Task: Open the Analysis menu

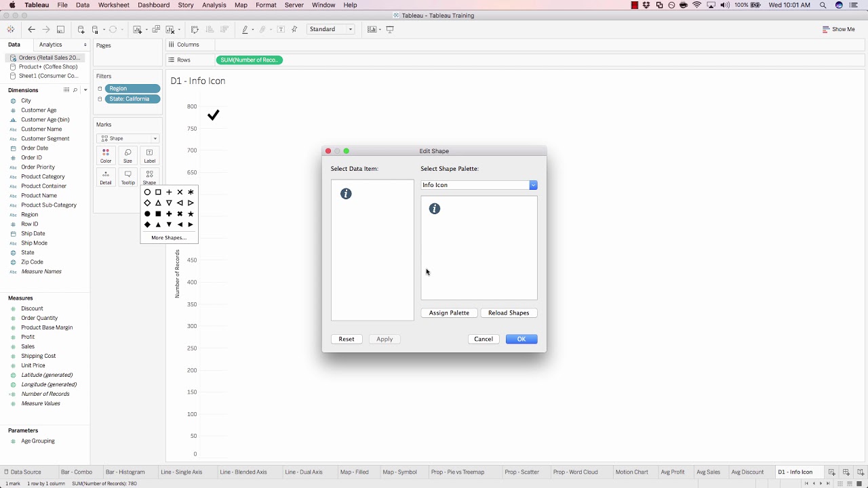Action: 214,5
